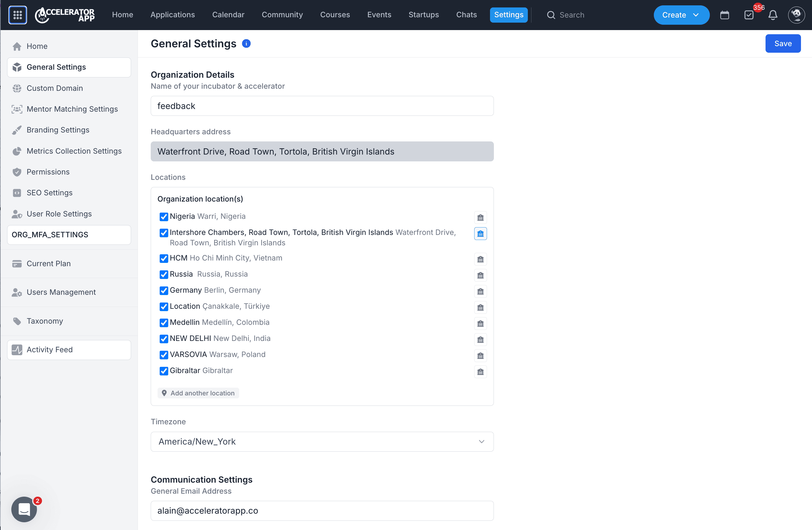Click the Save button
This screenshot has width=812, height=530.
tap(783, 43)
